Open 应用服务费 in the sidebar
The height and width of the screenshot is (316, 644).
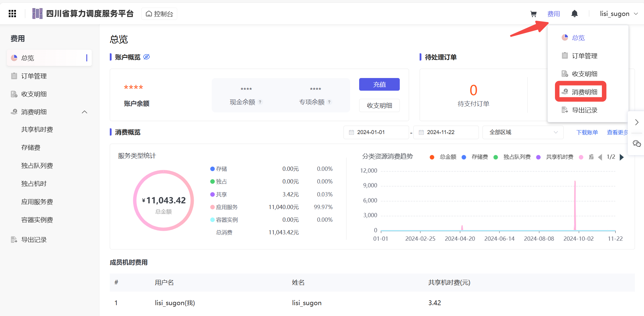[37, 202]
